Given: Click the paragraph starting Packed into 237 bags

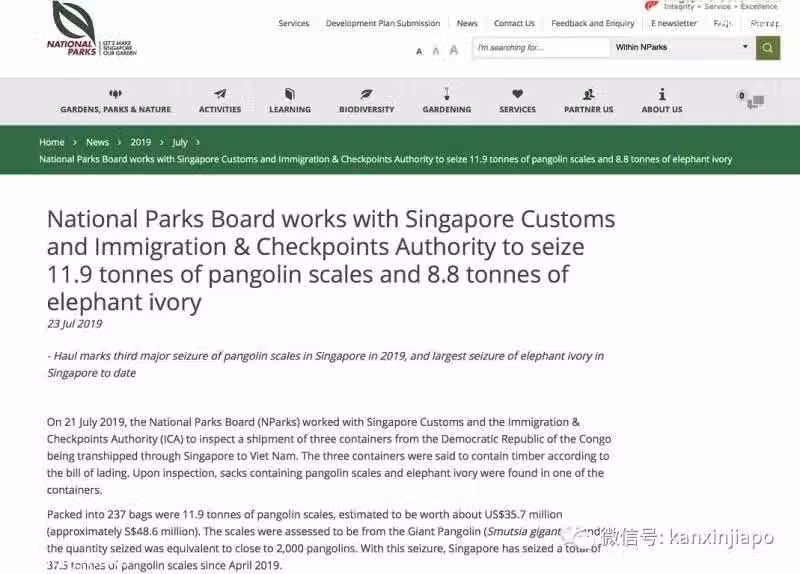Looking at the screenshot, I should 324,540.
